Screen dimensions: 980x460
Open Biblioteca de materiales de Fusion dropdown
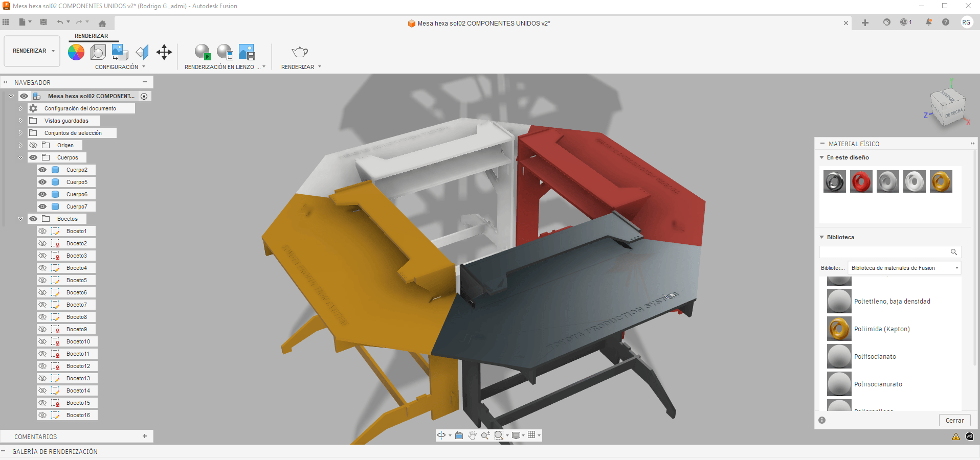coord(904,268)
